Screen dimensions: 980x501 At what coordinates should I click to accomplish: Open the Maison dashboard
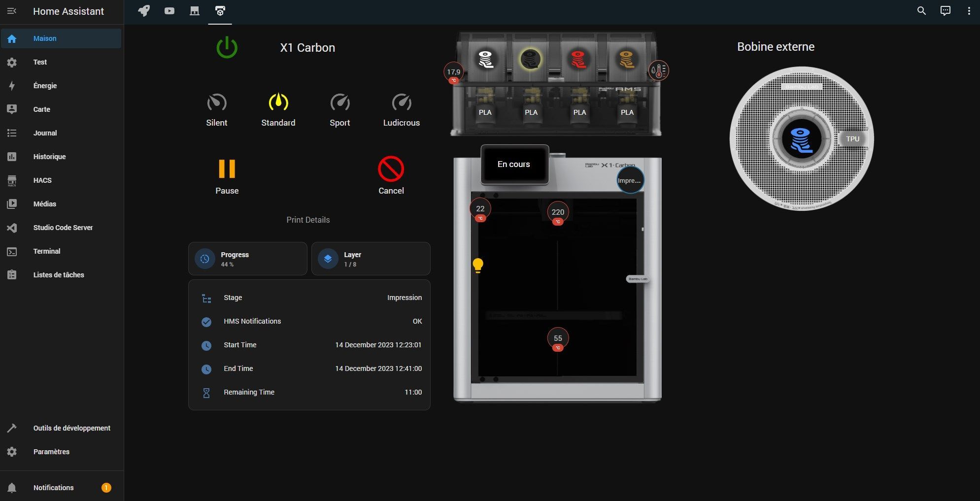click(x=61, y=38)
